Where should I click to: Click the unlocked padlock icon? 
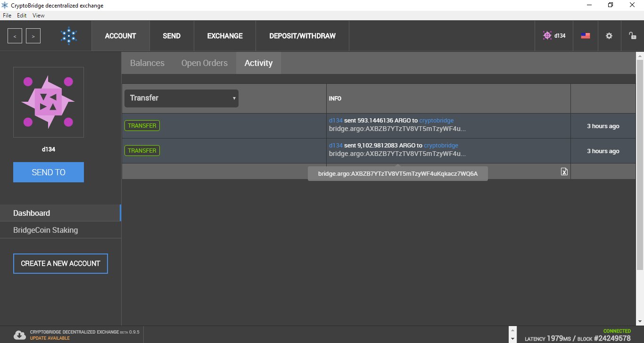point(632,36)
